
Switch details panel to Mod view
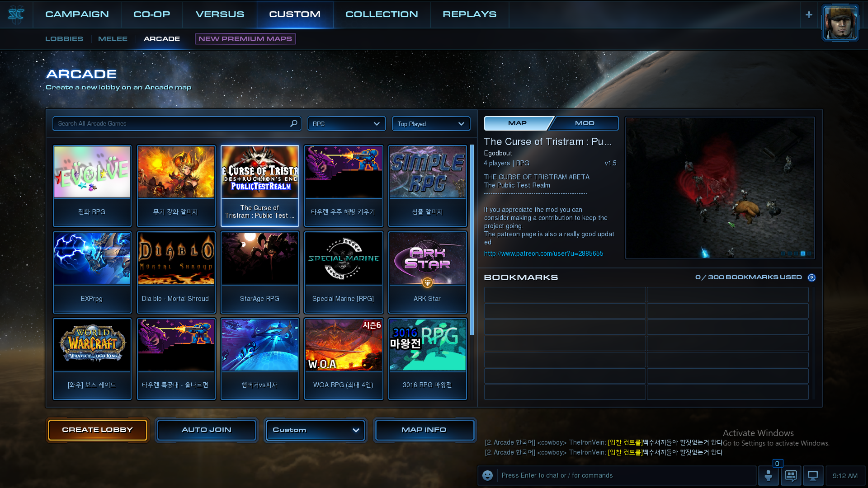[585, 123]
